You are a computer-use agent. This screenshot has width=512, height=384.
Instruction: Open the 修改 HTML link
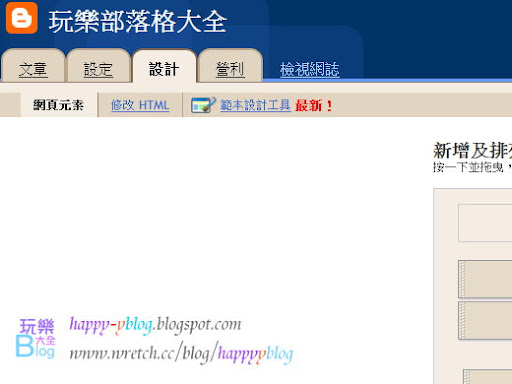[140, 105]
